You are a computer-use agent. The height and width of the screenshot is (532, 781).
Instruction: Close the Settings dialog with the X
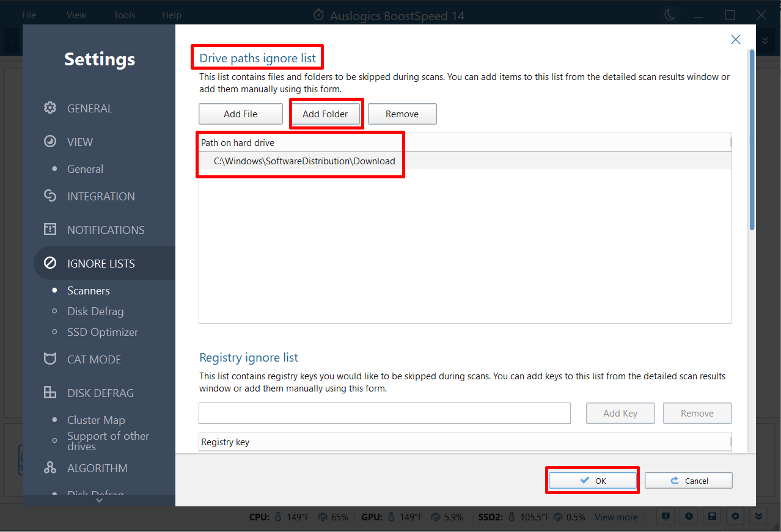pos(736,39)
